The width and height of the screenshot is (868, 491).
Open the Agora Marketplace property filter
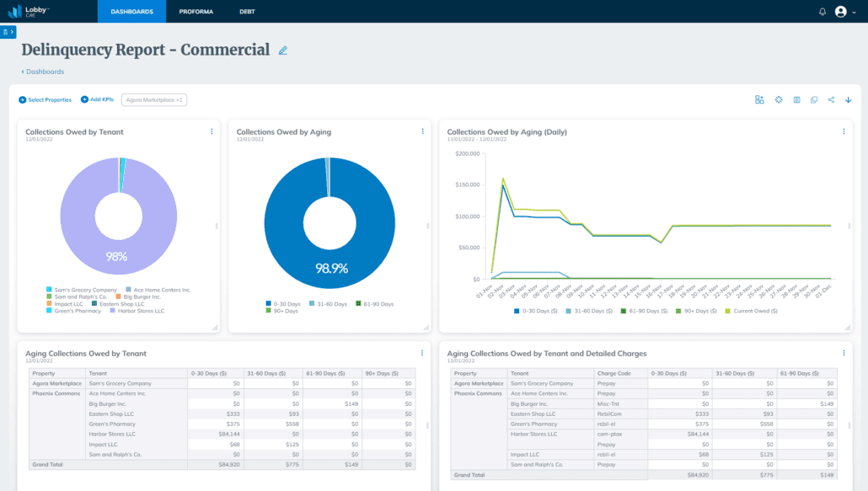pyautogui.click(x=155, y=99)
